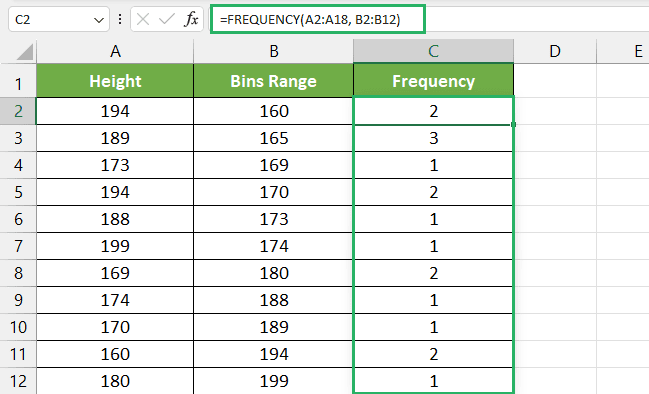Screen dimensions: 649x394
Task: Select column D header
Action: point(555,51)
